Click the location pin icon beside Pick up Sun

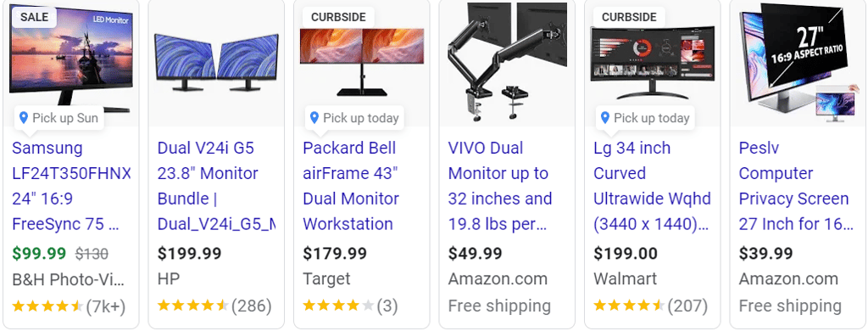tap(23, 117)
